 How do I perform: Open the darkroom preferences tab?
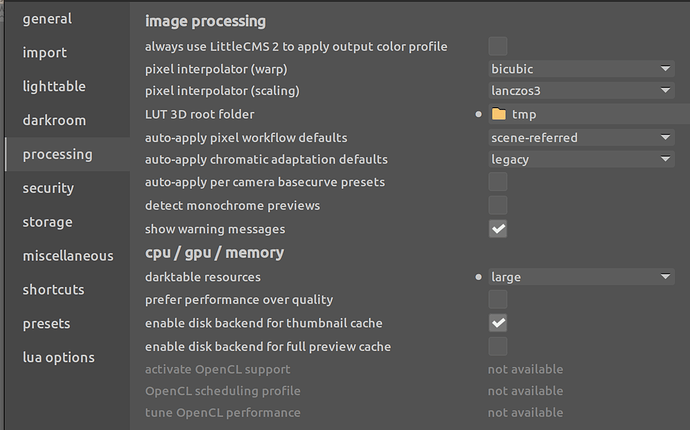[x=54, y=120]
